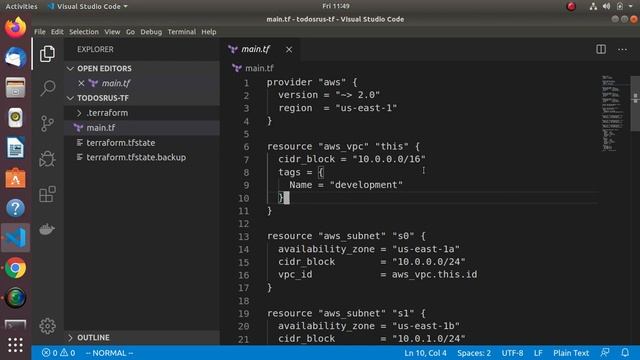The width and height of the screenshot is (640, 360).
Task: Open the clock showing Fri 11:49
Action: pyautogui.click(x=336, y=6)
